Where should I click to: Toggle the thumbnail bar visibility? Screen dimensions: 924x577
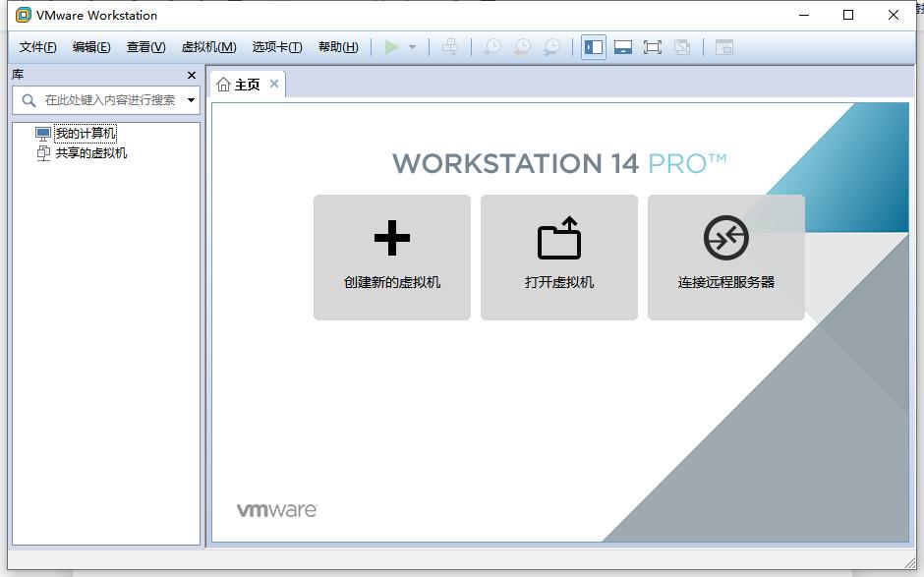click(x=623, y=46)
